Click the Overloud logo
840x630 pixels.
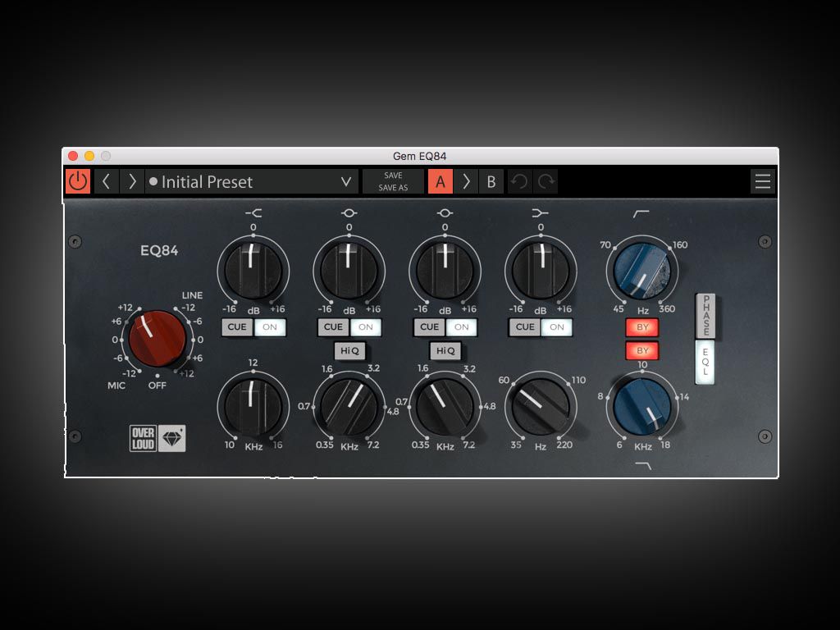tap(143, 439)
